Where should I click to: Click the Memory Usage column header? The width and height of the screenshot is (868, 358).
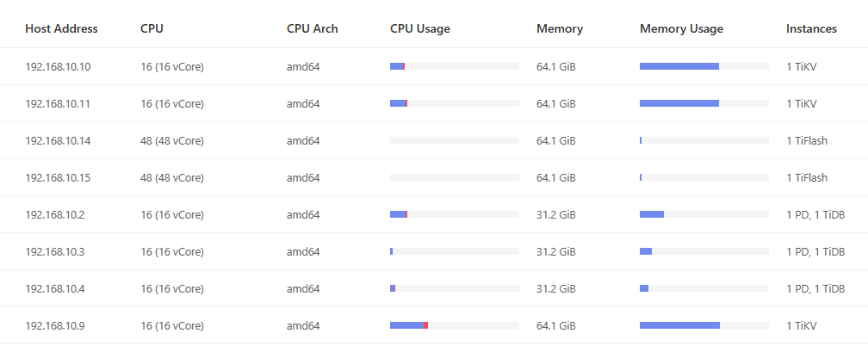(x=681, y=28)
